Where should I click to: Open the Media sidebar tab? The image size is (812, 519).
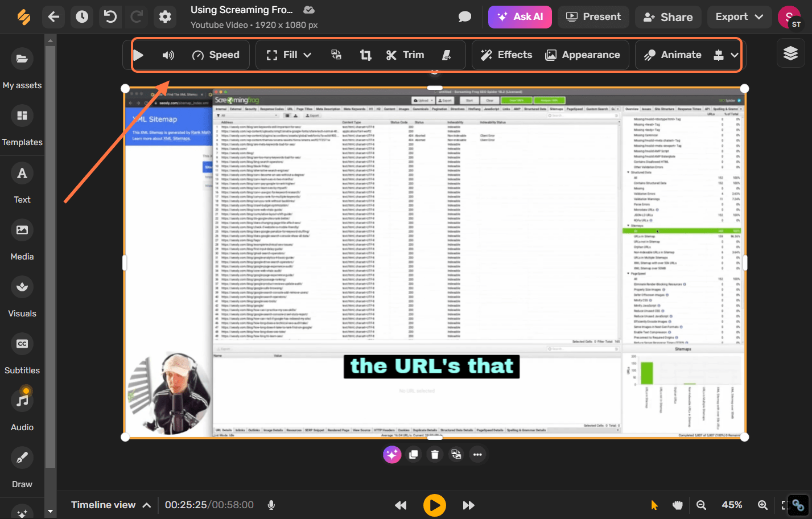click(x=22, y=240)
